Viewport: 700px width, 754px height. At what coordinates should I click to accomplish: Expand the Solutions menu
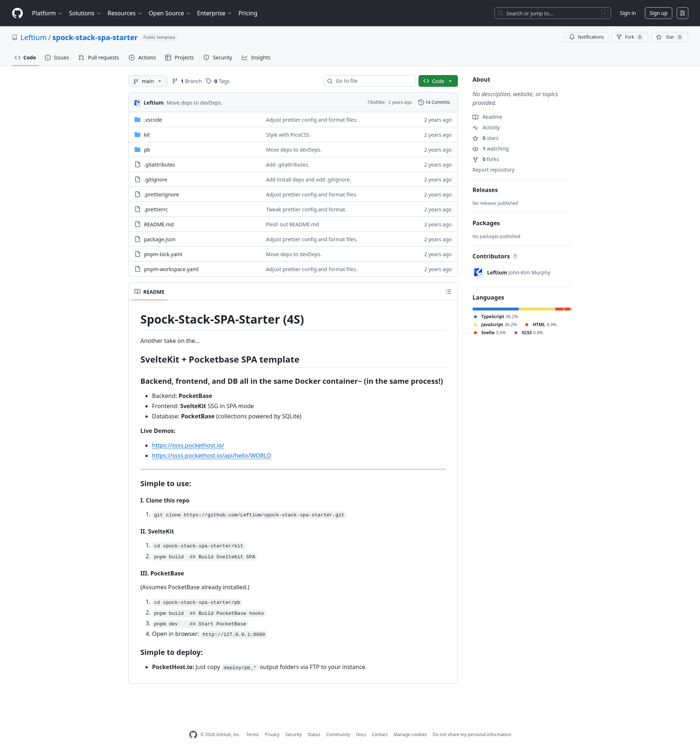click(x=85, y=13)
